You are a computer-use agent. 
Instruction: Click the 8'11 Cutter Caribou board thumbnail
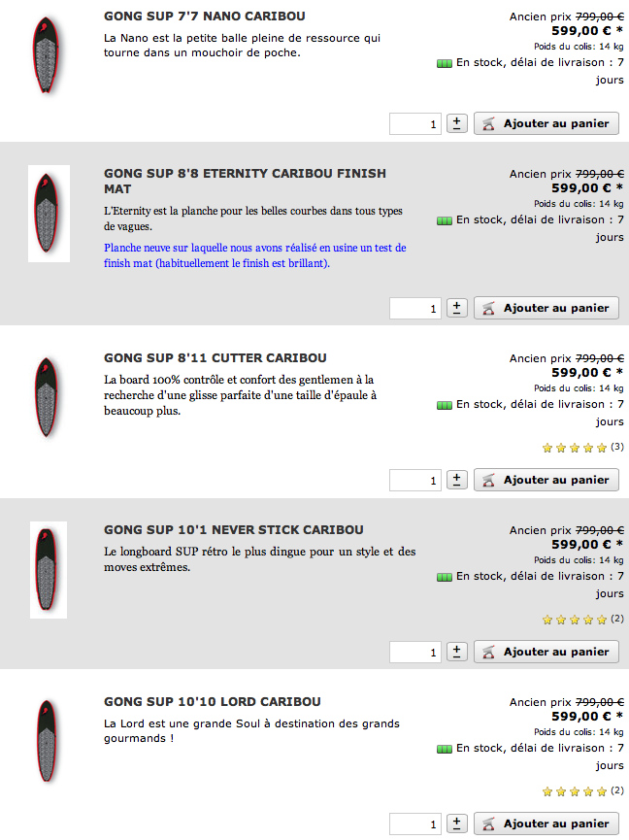[46, 397]
